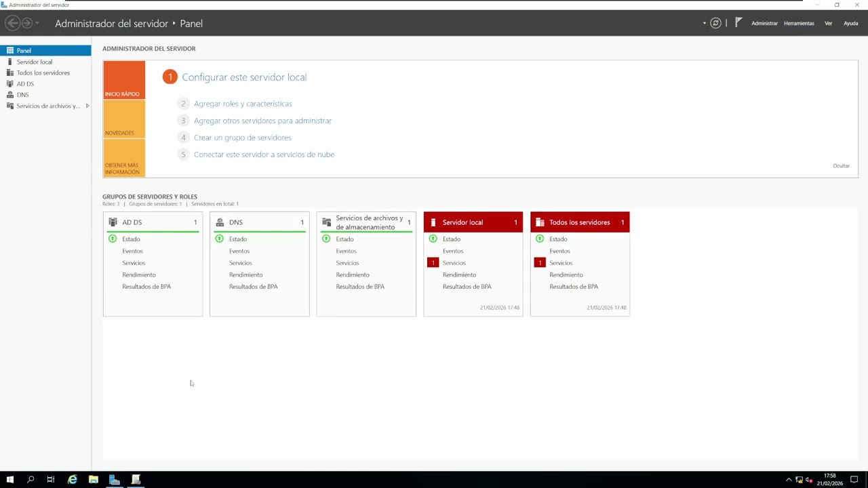868x488 pixels.
Task: Click Ocultar to hide the welcome tile
Action: 841,166
